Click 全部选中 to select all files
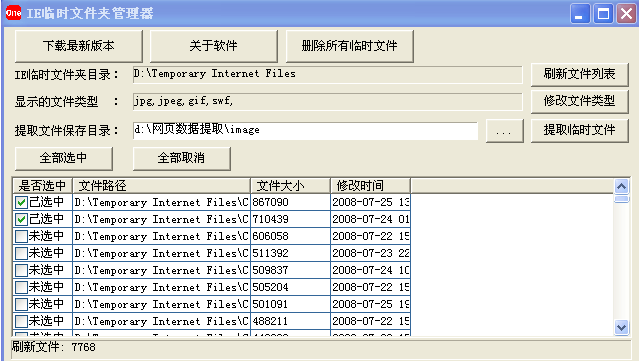The height and width of the screenshot is (361, 639). pyautogui.click(x=64, y=158)
